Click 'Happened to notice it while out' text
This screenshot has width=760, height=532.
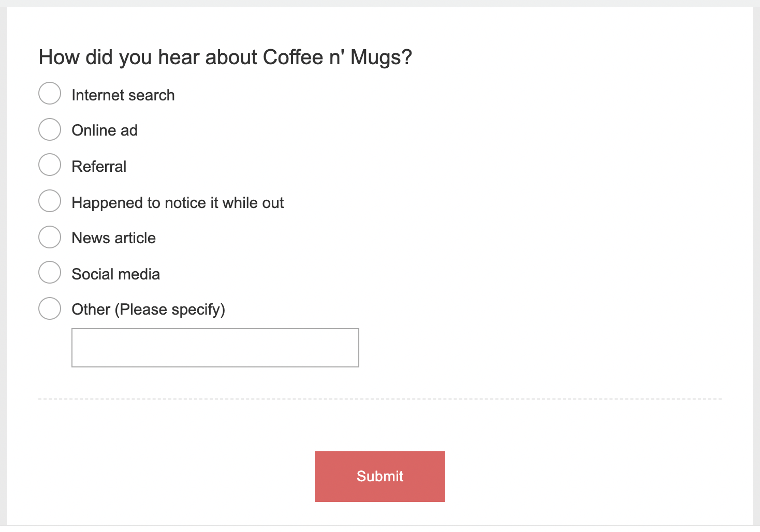(x=178, y=203)
